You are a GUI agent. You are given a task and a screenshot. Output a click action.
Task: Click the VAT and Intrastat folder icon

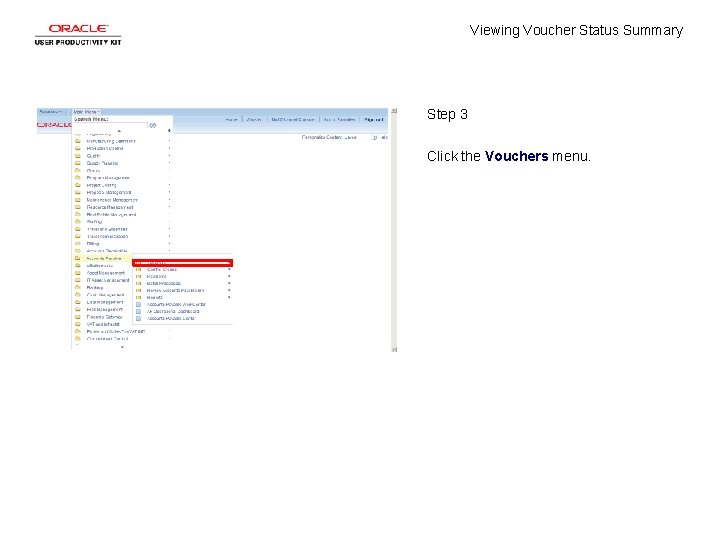coord(78,324)
